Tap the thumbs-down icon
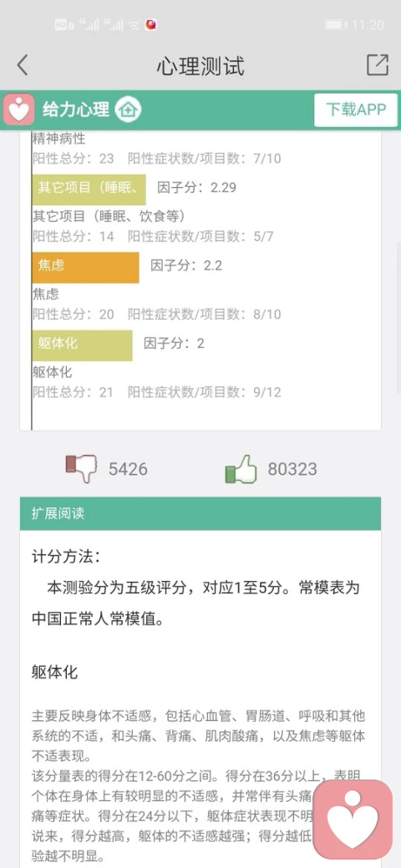The image size is (401, 868). [x=81, y=469]
